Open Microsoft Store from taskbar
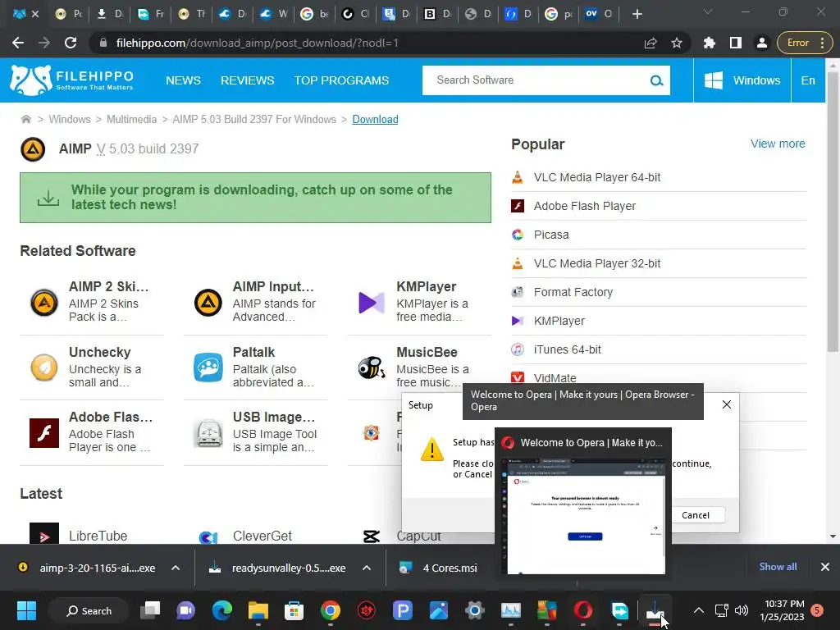This screenshot has width=840, height=630. click(294, 610)
